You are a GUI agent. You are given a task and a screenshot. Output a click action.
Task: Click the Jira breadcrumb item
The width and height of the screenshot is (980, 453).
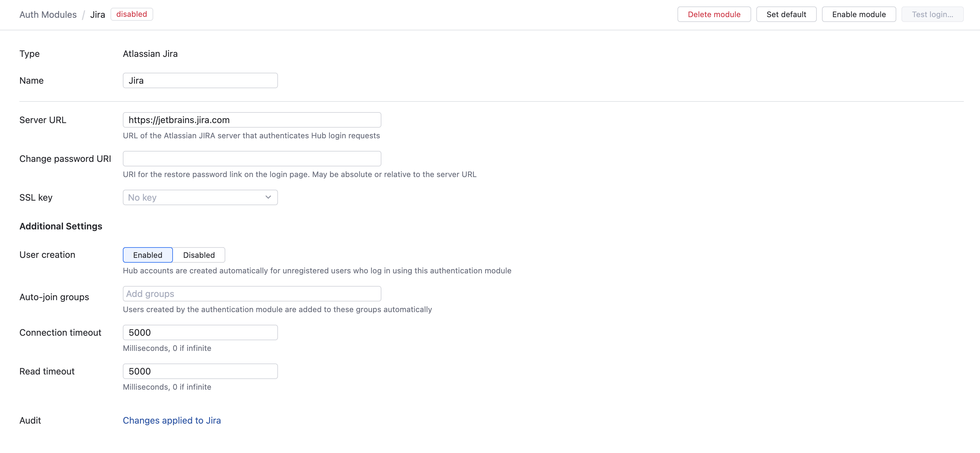point(98,15)
